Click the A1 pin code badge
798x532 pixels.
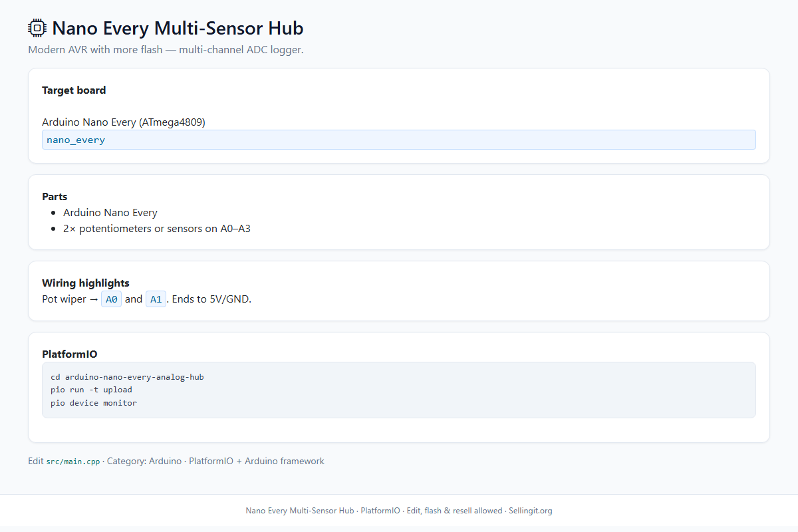pyautogui.click(x=156, y=299)
